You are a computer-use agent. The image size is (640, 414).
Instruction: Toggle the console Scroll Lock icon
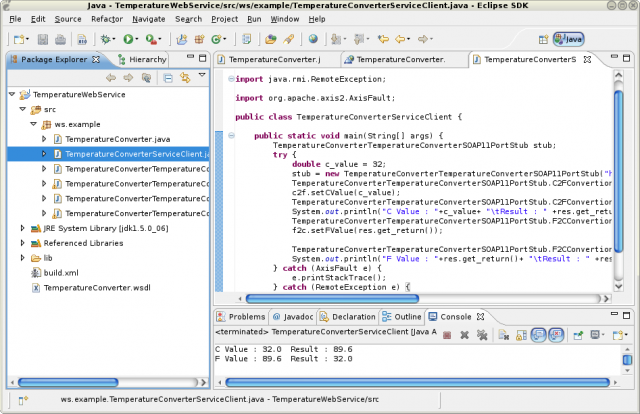521,335
